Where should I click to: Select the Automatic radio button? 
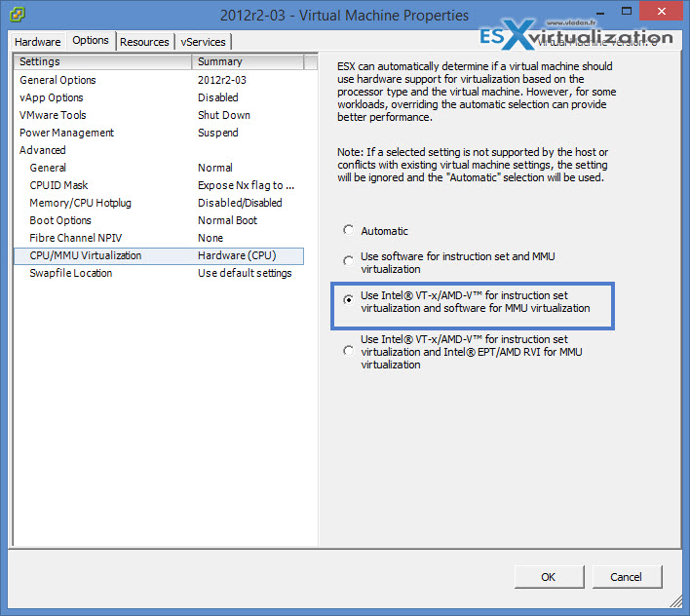point(349,230)
